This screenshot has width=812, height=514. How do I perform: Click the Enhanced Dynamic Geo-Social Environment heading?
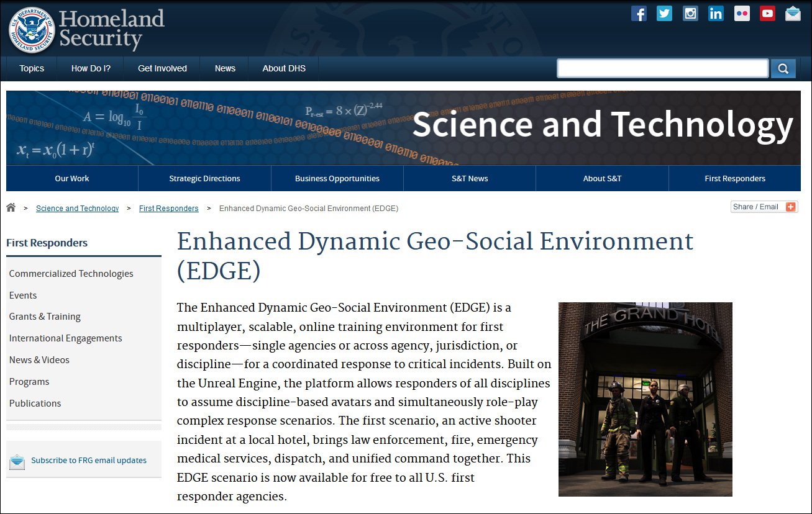[x=435, y=256]
